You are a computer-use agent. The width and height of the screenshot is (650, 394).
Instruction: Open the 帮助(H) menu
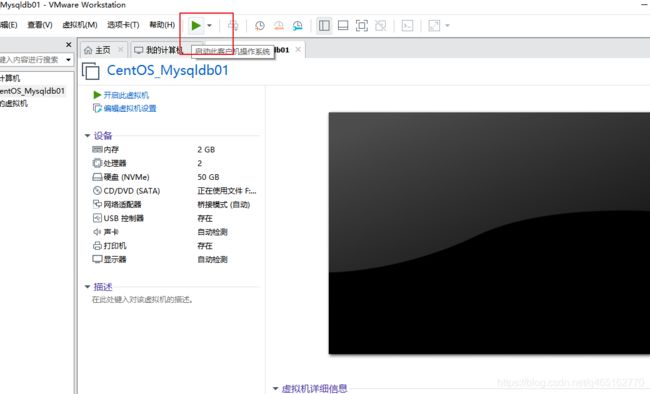162,25
